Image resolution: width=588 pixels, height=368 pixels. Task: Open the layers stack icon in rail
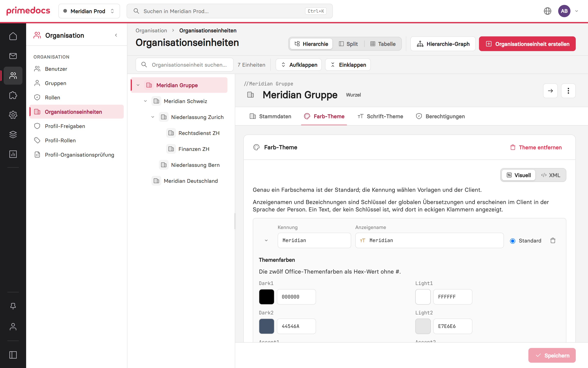(13, 134)
